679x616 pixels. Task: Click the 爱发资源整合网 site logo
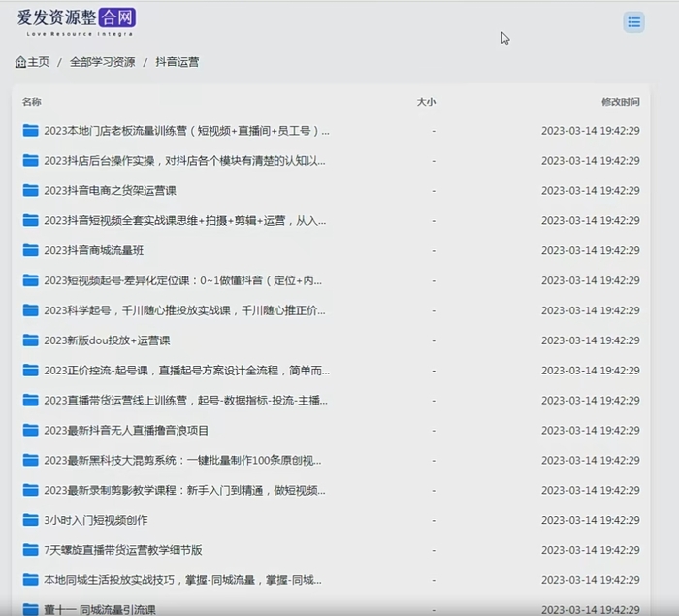77,22
